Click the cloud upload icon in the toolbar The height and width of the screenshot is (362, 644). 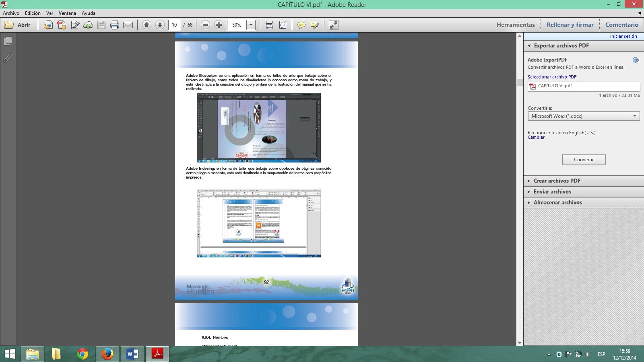point(88,25)
